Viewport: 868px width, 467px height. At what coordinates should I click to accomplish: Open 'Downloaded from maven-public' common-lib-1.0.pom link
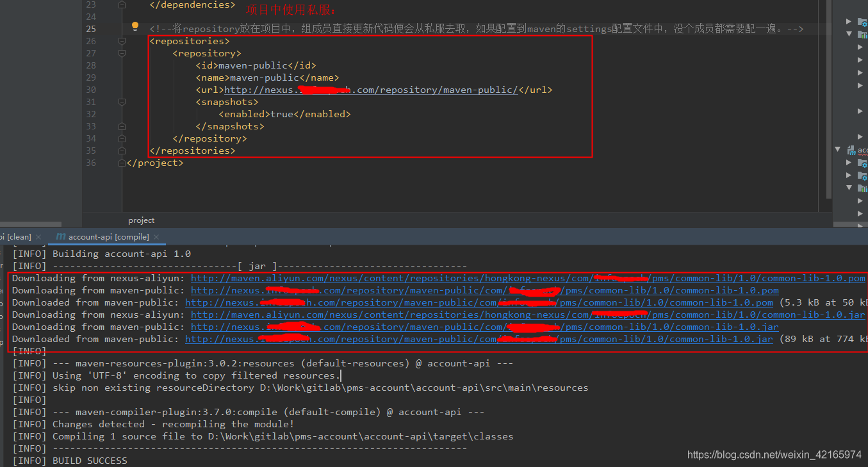(x=479, y=302)
